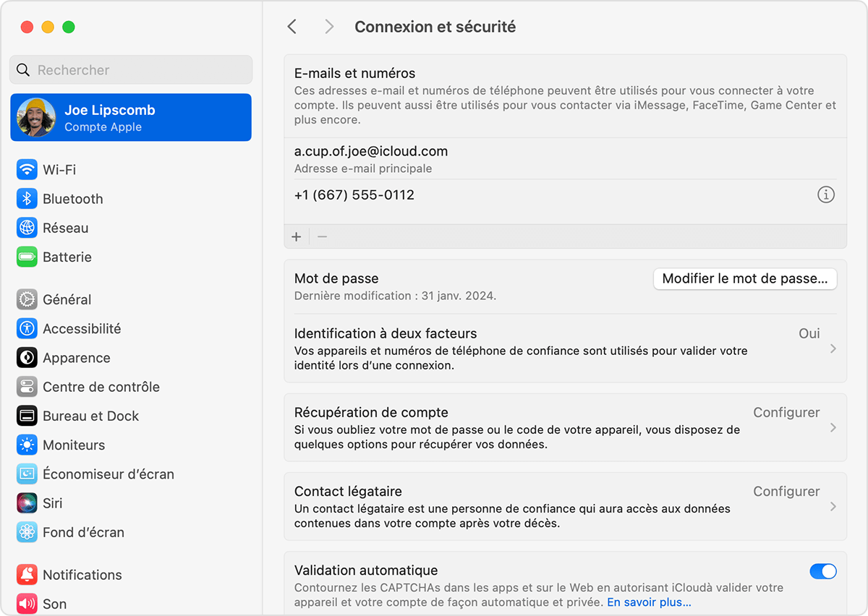
Task: Select the +1 (667) 555-0112 phone row
Action: (565, 194)
